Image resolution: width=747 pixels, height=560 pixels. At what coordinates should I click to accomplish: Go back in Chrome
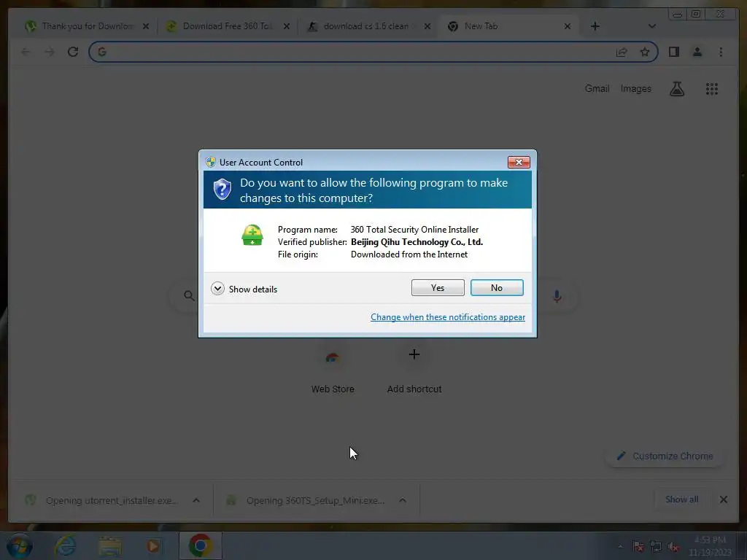26,52
